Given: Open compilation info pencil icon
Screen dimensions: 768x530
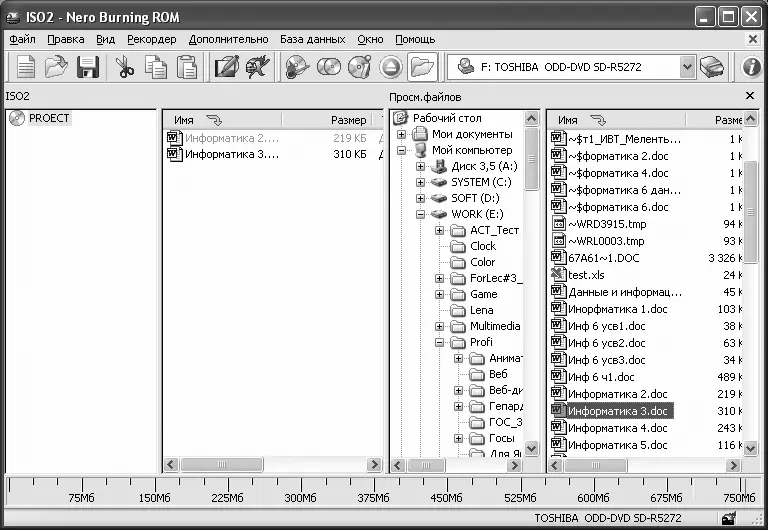Looking at the screenshot, I should [x=227, y=67].
